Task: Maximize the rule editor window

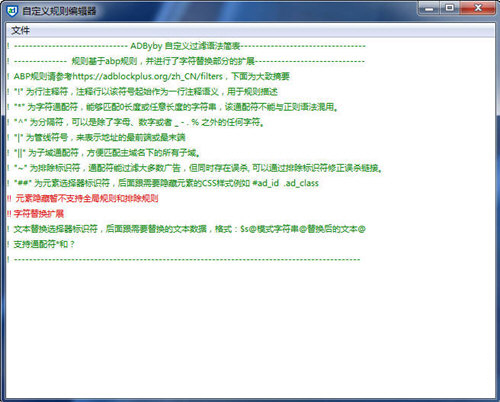Action: point(450,8)
